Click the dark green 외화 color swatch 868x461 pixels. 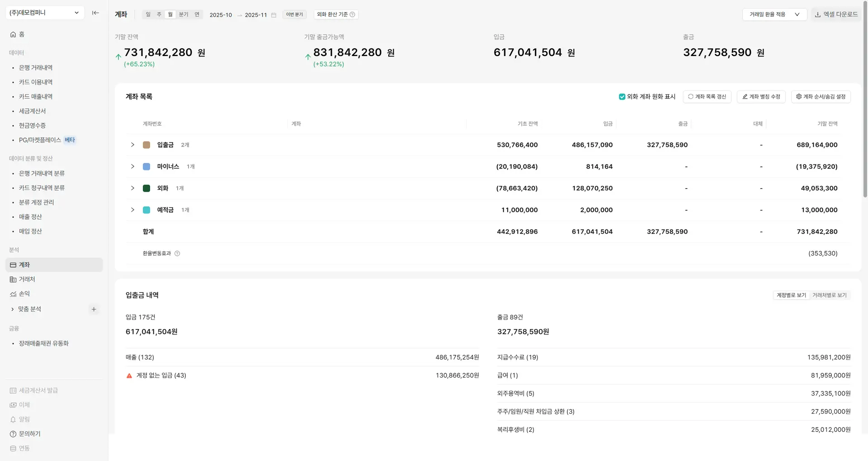(146, 188)
